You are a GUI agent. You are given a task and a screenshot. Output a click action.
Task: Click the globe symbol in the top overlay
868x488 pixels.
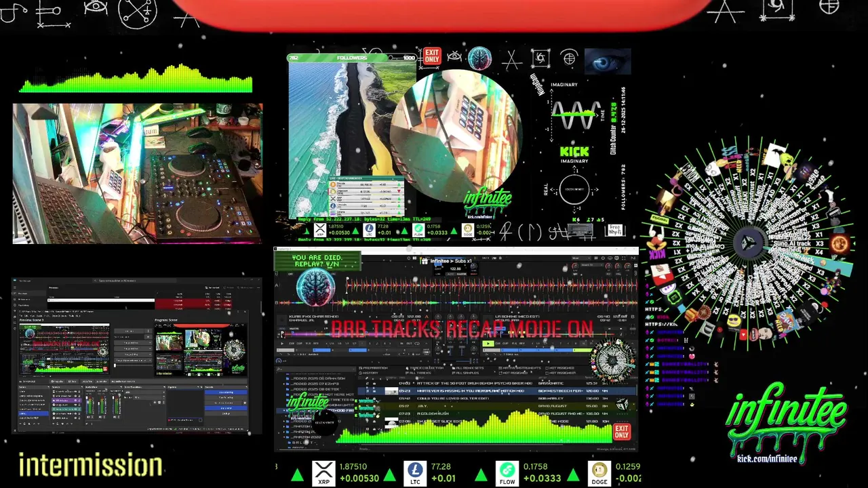pyautogui.click(x=569, y=59)
